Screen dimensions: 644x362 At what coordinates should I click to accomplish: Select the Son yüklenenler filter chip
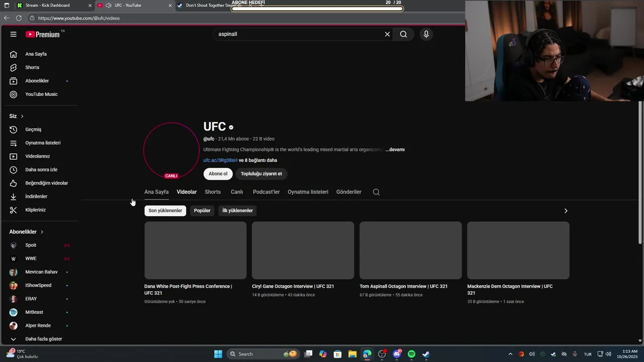coord(165,211)
